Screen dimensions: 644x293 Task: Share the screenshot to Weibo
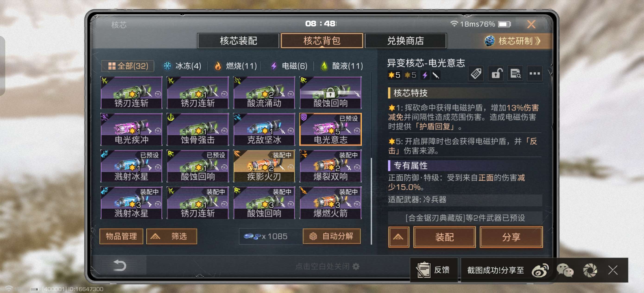coord(540,270)
